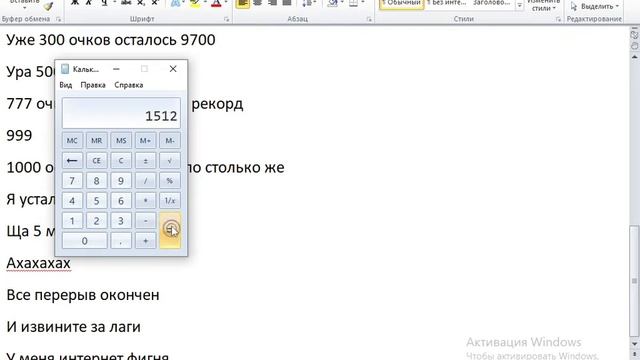Viewport: 640px width, 360px height.
Task: Expand the styles gallery list
Action: (x=519, y=6)
